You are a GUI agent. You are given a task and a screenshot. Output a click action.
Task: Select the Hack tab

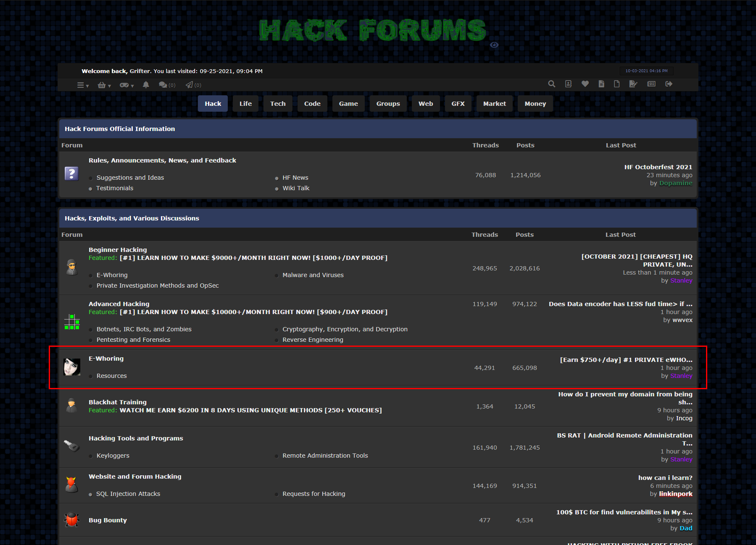click(213, 104)
